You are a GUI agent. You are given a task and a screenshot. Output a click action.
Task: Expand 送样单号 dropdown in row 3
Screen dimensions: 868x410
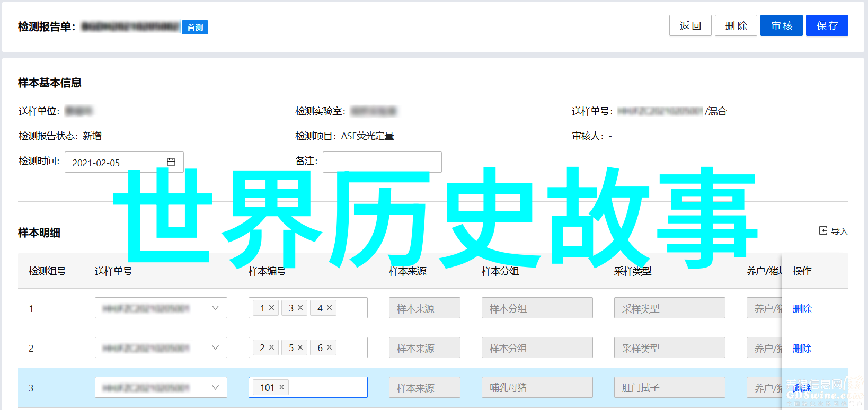pos(215,387)
